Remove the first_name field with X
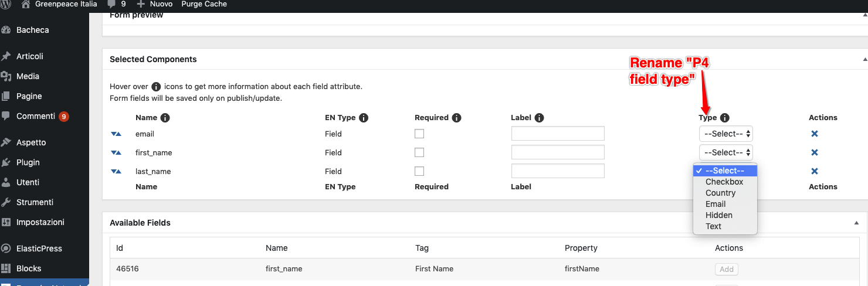 click(x=815, y=153)
